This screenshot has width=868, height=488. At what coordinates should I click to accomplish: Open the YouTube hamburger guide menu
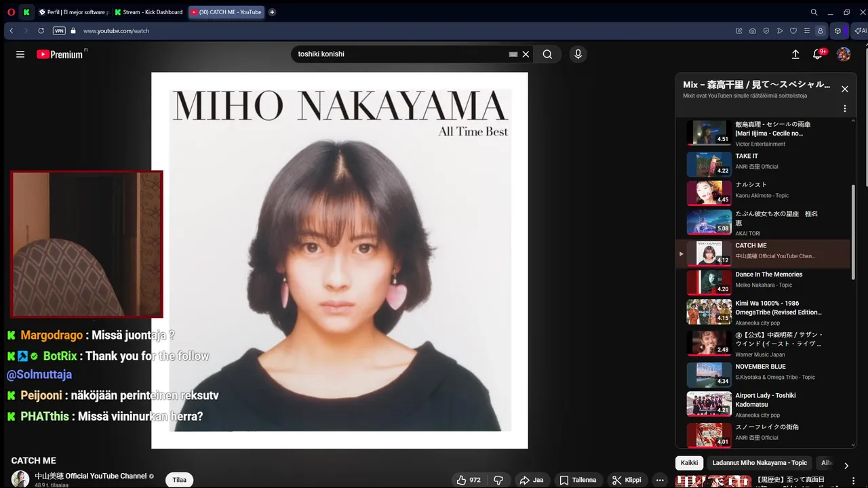[20, 54]
